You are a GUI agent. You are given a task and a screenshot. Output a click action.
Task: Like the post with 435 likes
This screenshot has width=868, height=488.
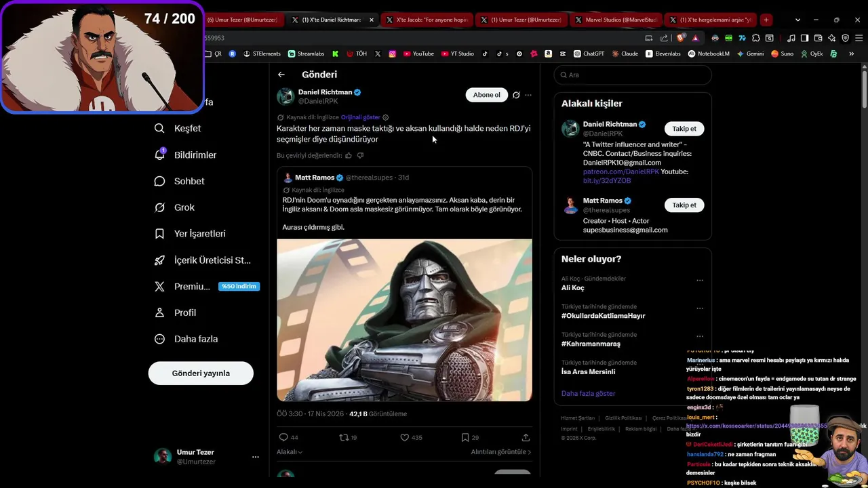tap(411, 437)
